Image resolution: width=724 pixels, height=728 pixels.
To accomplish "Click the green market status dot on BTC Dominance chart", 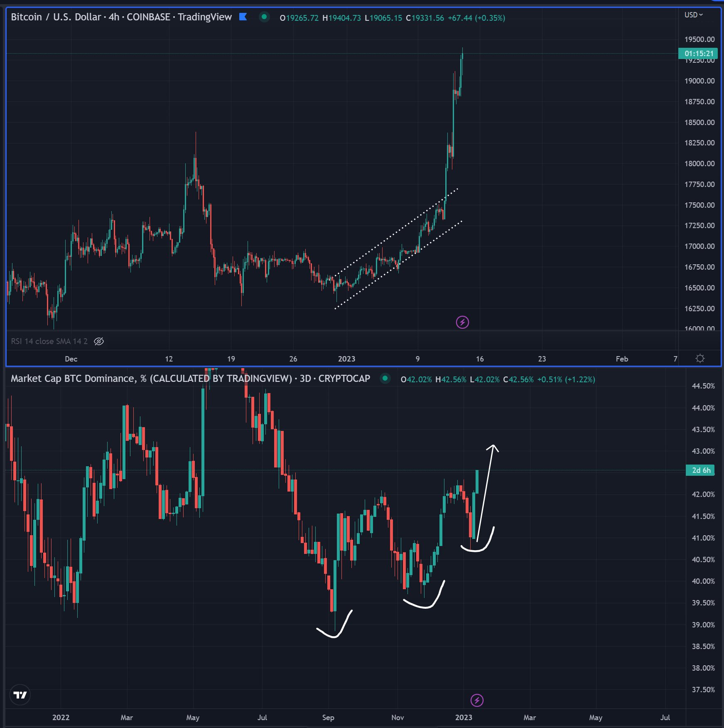I will 385,379.
